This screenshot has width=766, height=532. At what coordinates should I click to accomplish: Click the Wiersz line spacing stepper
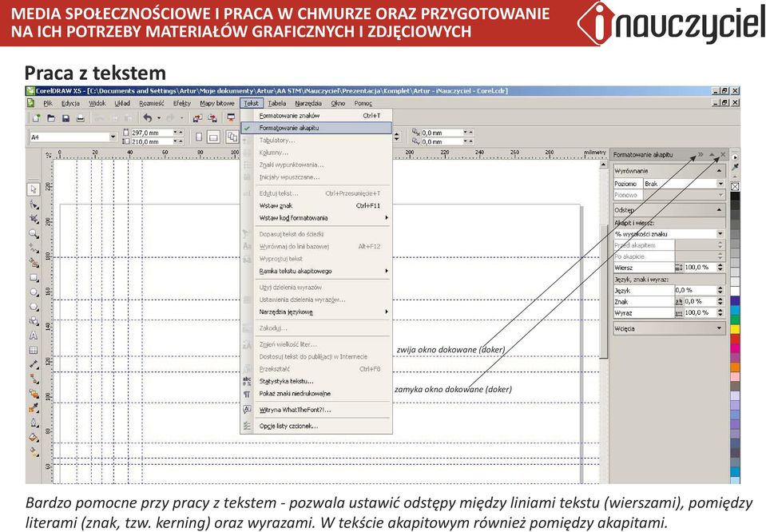720,268
